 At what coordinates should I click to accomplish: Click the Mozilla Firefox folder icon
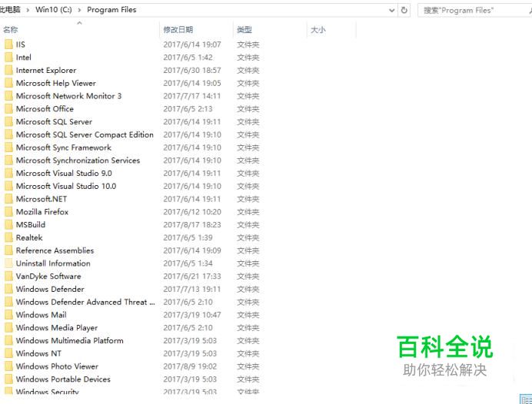(x=8, y=212)
